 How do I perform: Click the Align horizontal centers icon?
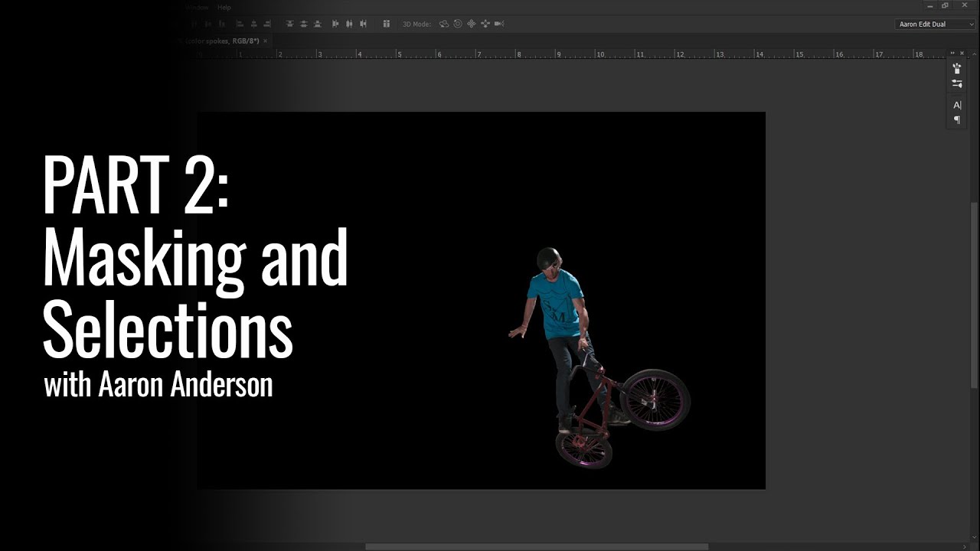[x=253, y=24]
